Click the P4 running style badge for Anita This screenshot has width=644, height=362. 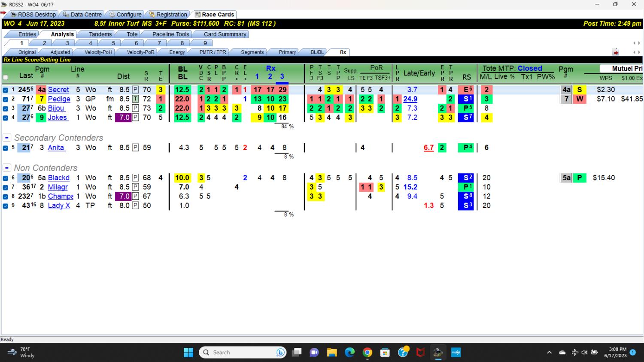pyautogui.click(x=465, y=148)
